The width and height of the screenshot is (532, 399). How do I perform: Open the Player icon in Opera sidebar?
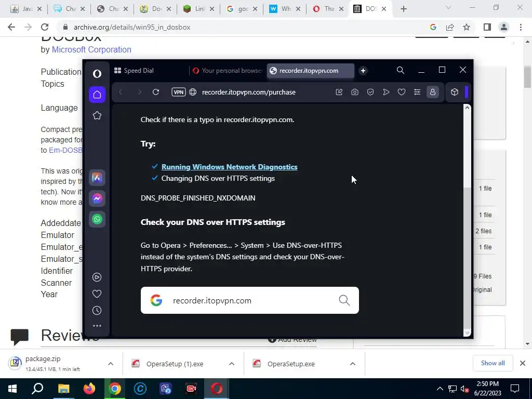(97, 277)
